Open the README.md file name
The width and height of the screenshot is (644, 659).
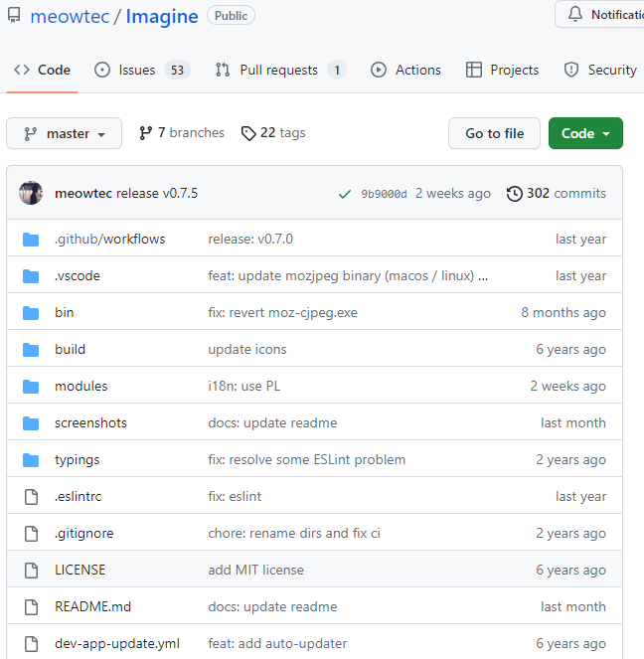tap(92, 607)
